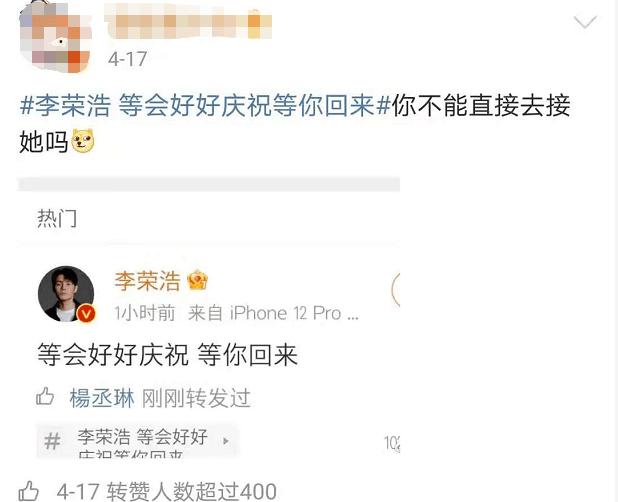Click the bottom thumbs-up like icon
The height and width of the screenshot is (502, 618).
[x=28, y=491]
